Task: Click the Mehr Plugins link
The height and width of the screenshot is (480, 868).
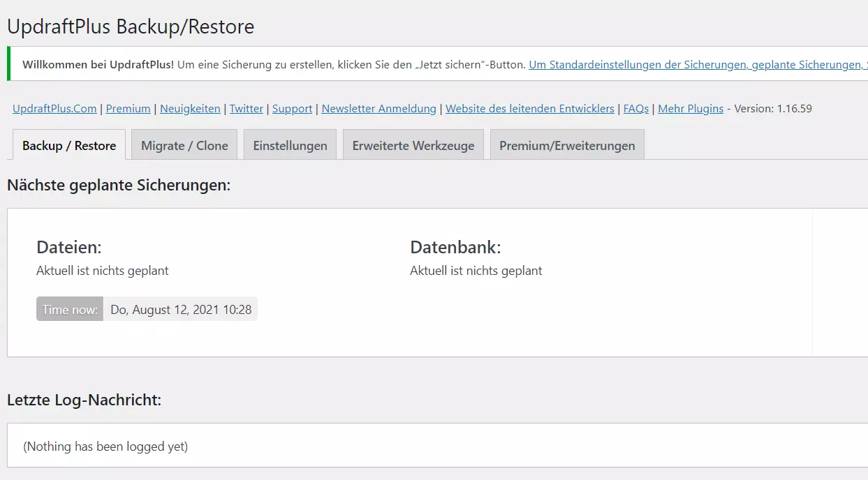Action: pos(691,109)
